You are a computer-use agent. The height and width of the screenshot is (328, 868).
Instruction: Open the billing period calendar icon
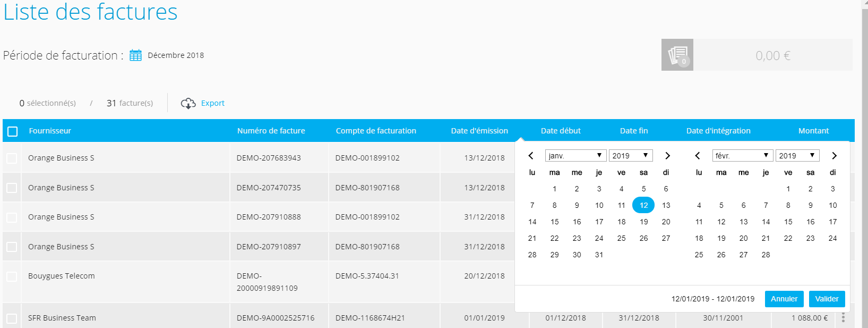coord(135,55)
